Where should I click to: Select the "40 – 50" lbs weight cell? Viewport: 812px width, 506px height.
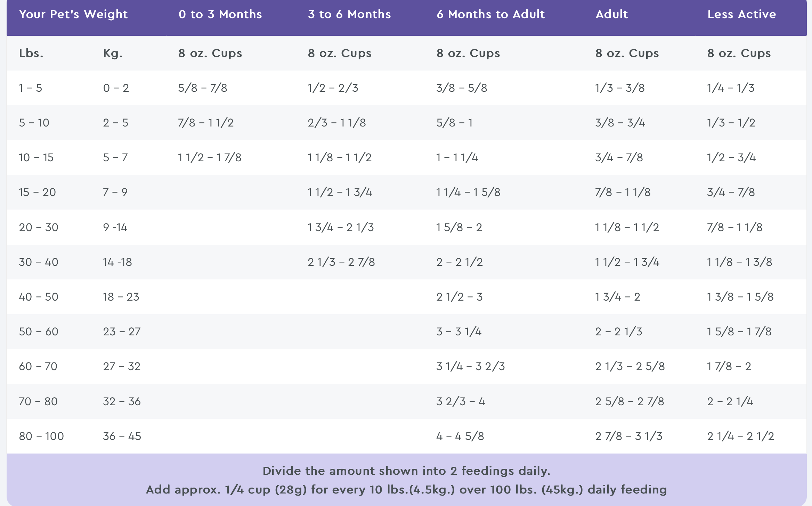(39, 297)
